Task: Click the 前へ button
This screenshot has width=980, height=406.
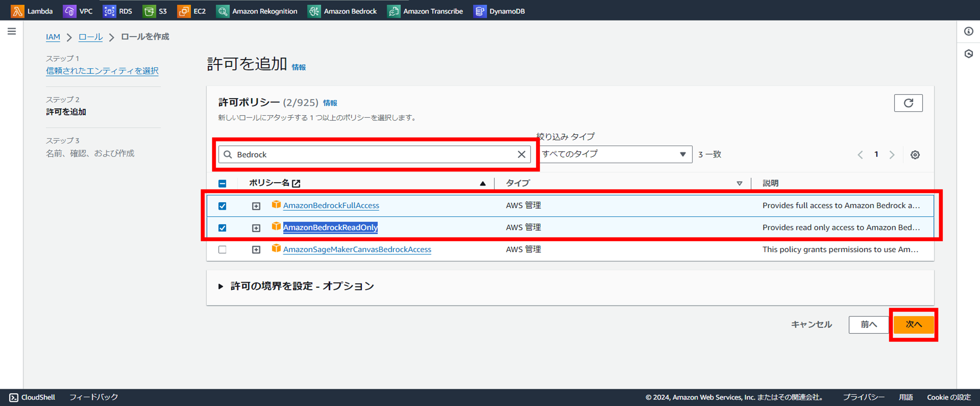Action: click(x=869, y=324)
